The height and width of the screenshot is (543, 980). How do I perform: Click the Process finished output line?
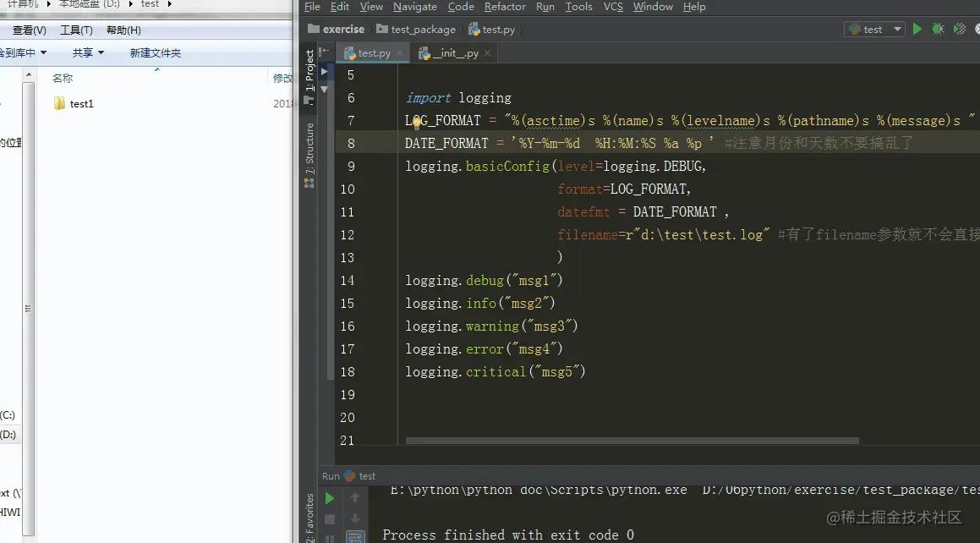508,535
